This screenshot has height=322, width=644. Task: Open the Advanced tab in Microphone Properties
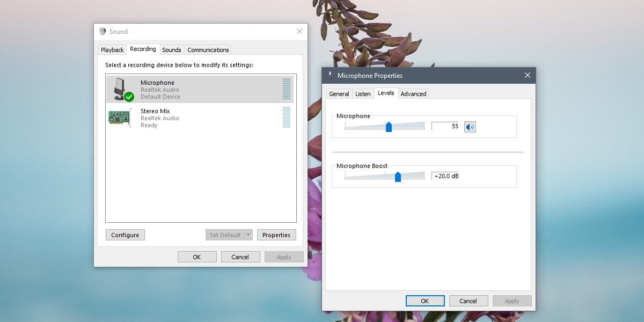point(414,94)
